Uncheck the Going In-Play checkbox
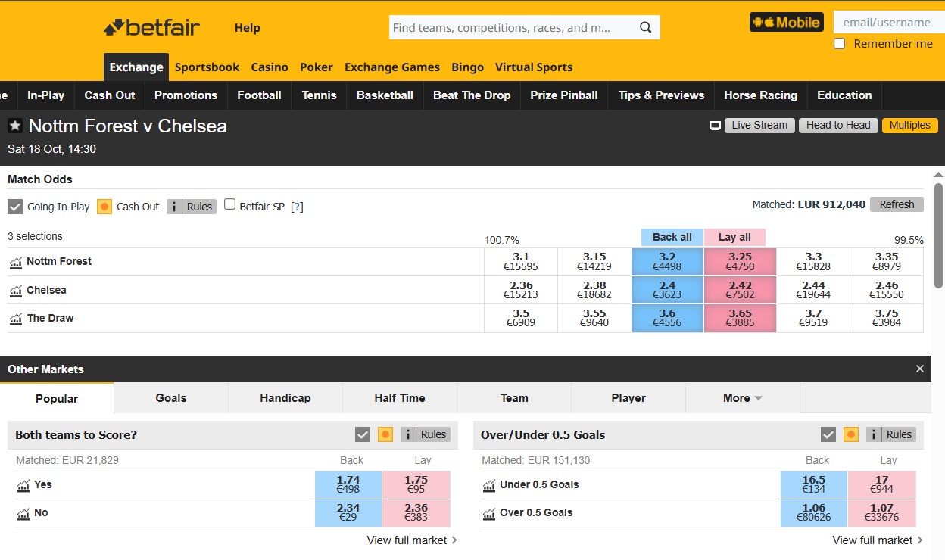945x560 pixels. pos(14,206)
